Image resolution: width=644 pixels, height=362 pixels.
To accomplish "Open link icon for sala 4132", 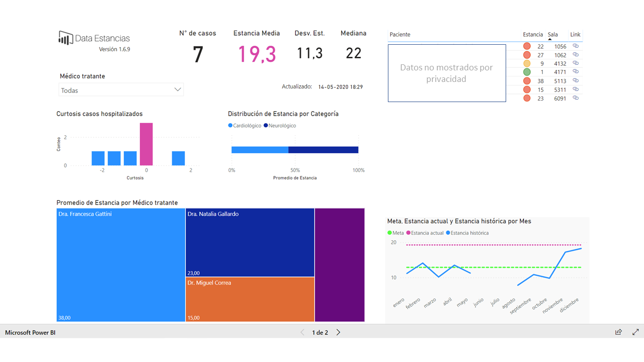I will [x=576, y=63].
